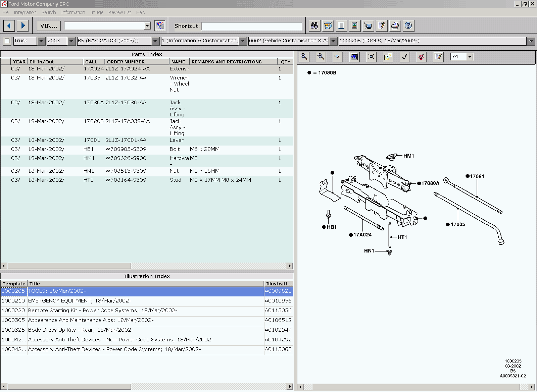Open the VIN decoder icon beside the VIN field
Viewport: 537px width, 392px height.
point(160,25)
